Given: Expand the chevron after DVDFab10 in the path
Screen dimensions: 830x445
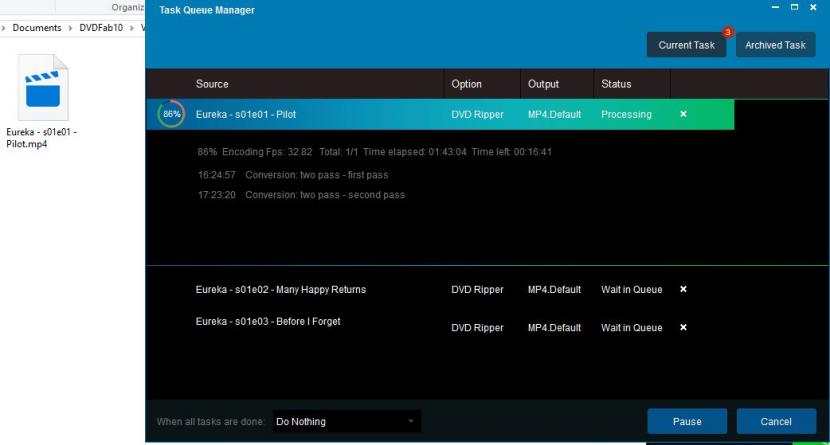Looking at the screenshot, I should click(x=131, y=27).
